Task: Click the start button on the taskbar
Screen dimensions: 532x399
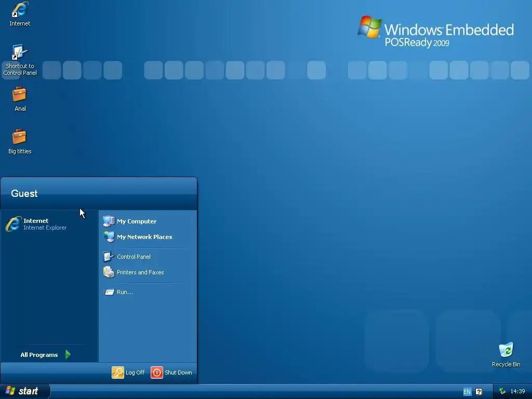Action: tap(25, 391)
